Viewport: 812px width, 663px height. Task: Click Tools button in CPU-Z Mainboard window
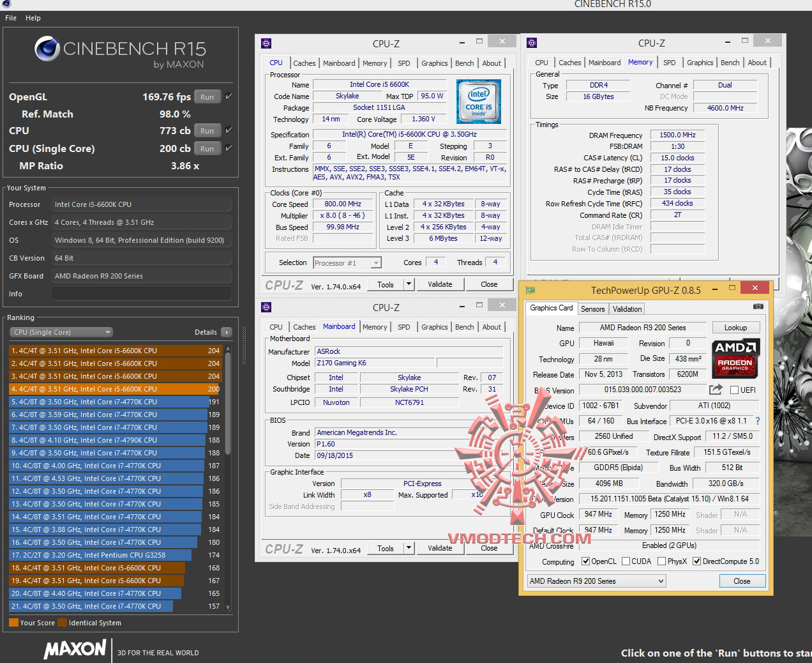(x=386, y=549)
